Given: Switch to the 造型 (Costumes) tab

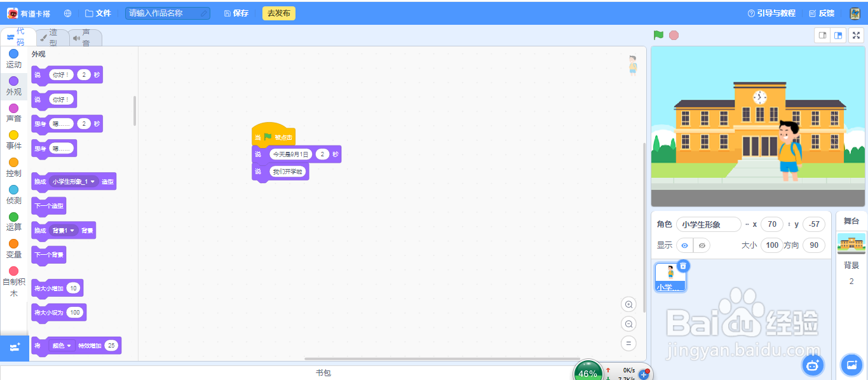Looking at the screenshot, I should pos(51,37).
